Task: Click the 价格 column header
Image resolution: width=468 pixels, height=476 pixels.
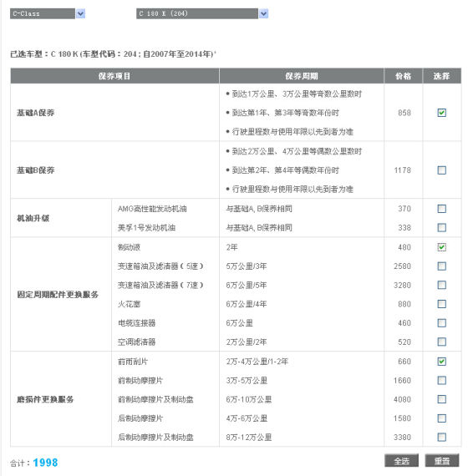Action: [x=403, y=76]
